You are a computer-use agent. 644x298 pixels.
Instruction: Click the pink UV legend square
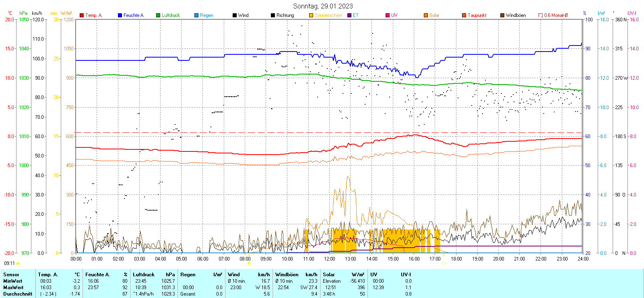click(x=388, y=15)
